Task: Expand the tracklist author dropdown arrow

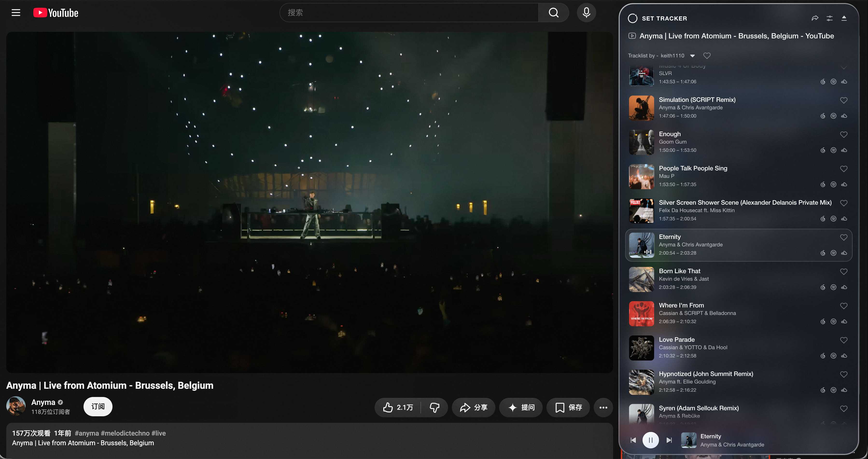Action: 693,56
